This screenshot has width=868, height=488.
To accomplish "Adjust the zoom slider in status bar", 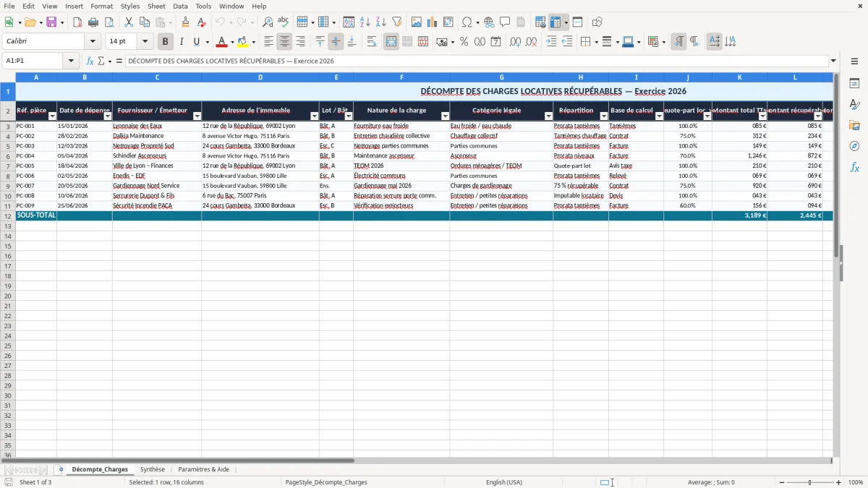I will pos(809,482).
